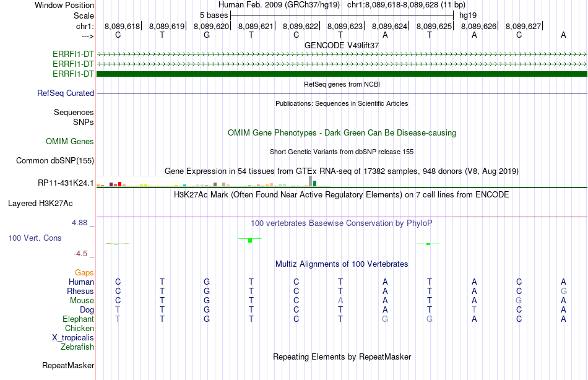Viewport: 588px width, 380px height.
Task: Click the RefSeq genes from NCBI title
Action: [x=342, y=84]
